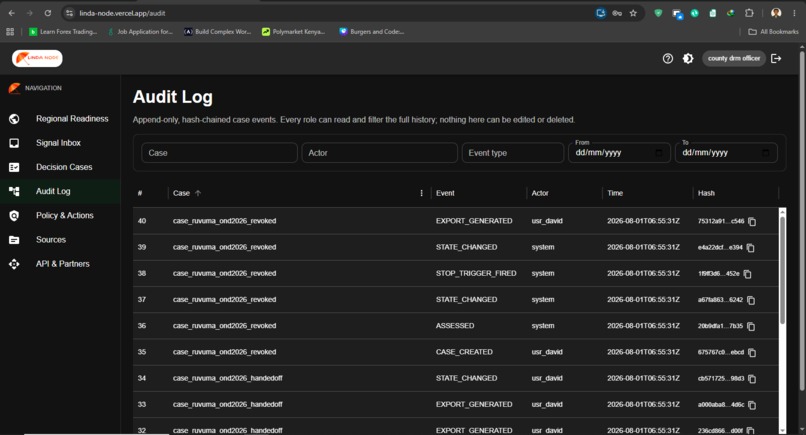This screenshot has height=435, width=806.
Task: Sort by Hash column header
Action: 706,193
